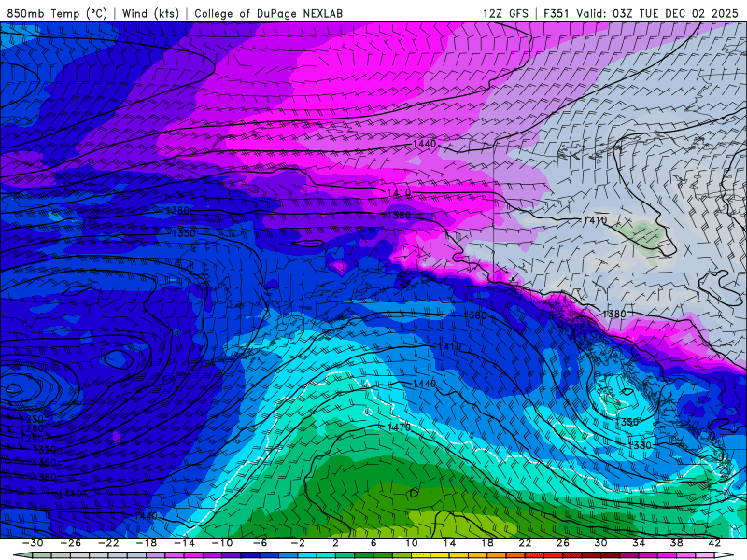Click the legend value 2
Screen dimensions: 747x560
(x=335, y=543)
